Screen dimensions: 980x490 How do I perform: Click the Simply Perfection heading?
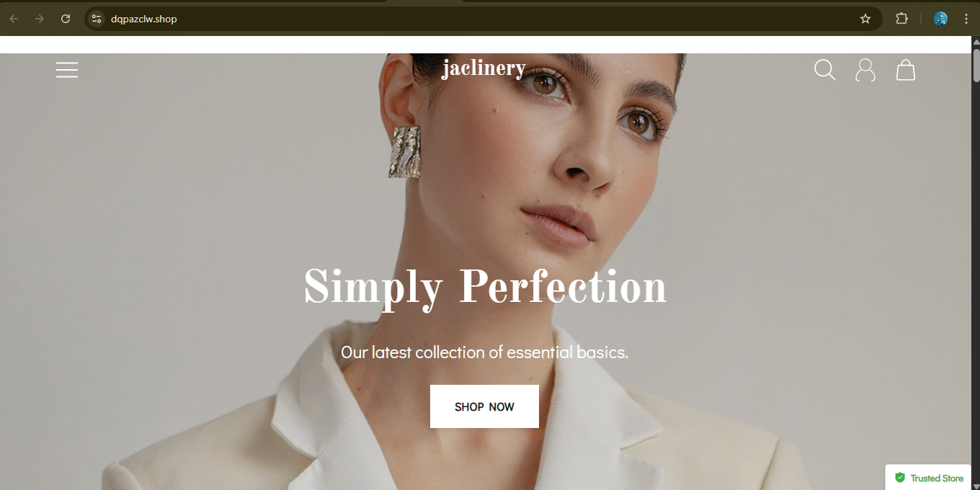(485, 288)
